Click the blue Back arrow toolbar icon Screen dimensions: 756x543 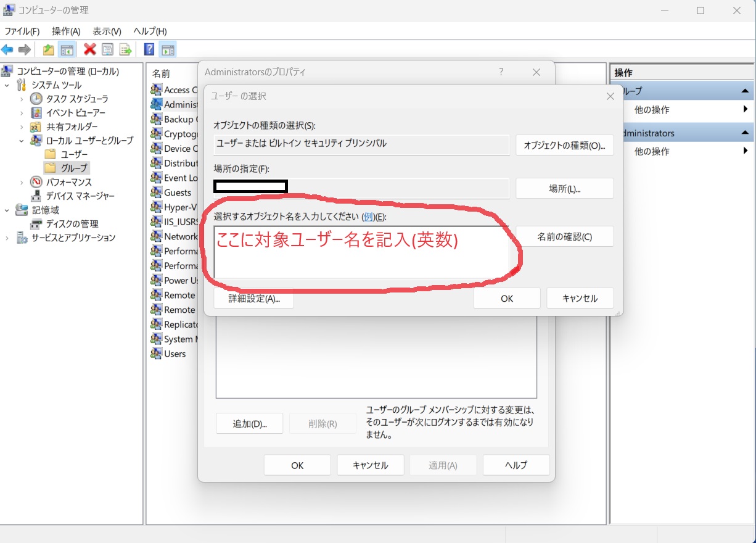point(8,50)
